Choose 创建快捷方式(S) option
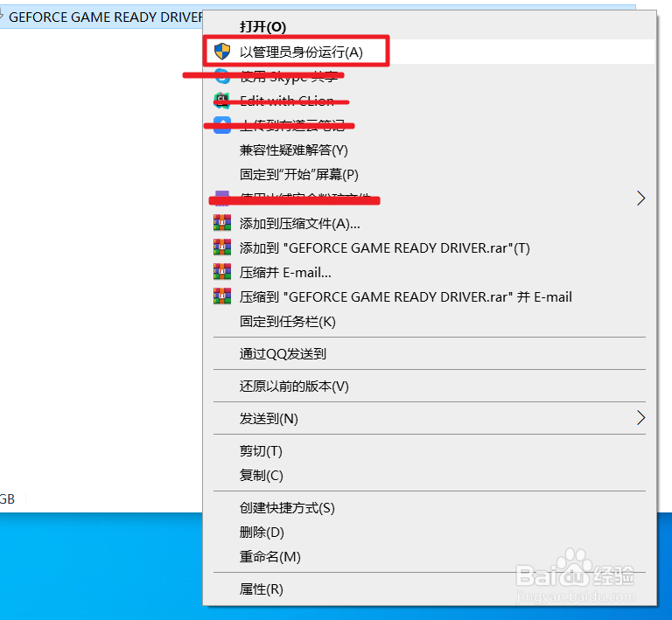This screenshot has width=672, height=620. (287, 508)
